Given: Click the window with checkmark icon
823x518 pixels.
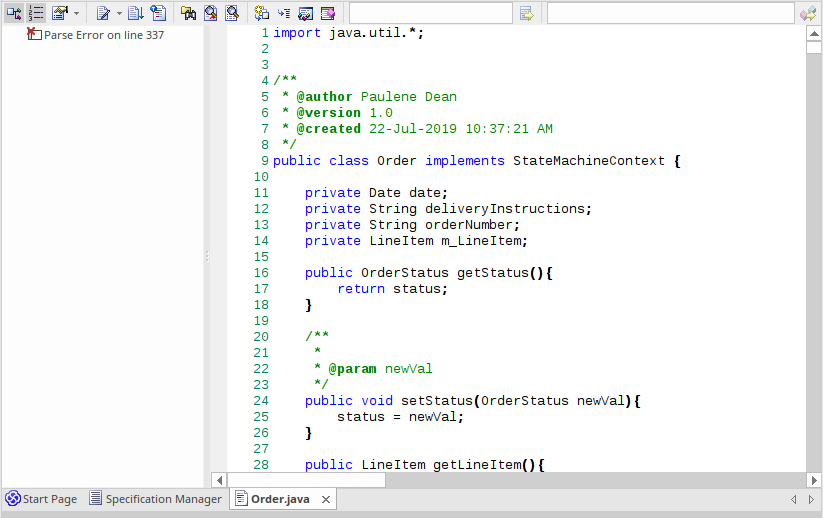Looking at the screenshot, I should [306, 13].
